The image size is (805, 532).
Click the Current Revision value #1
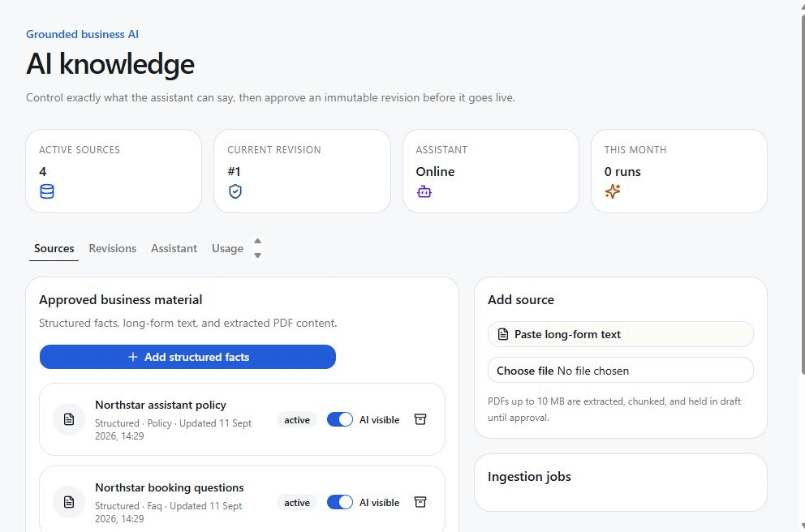(x=234, y=171)
